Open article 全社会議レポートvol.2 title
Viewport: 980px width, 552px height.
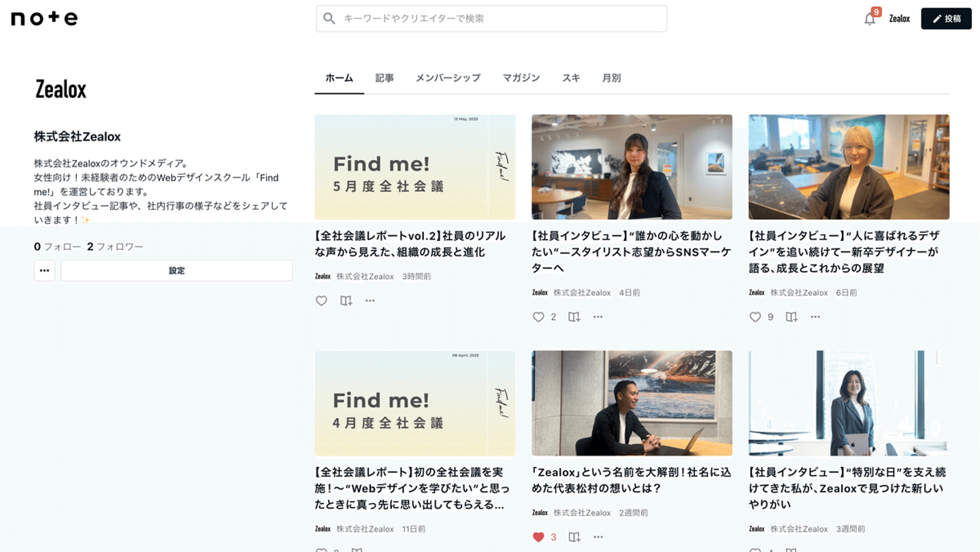tap(410, 244)
